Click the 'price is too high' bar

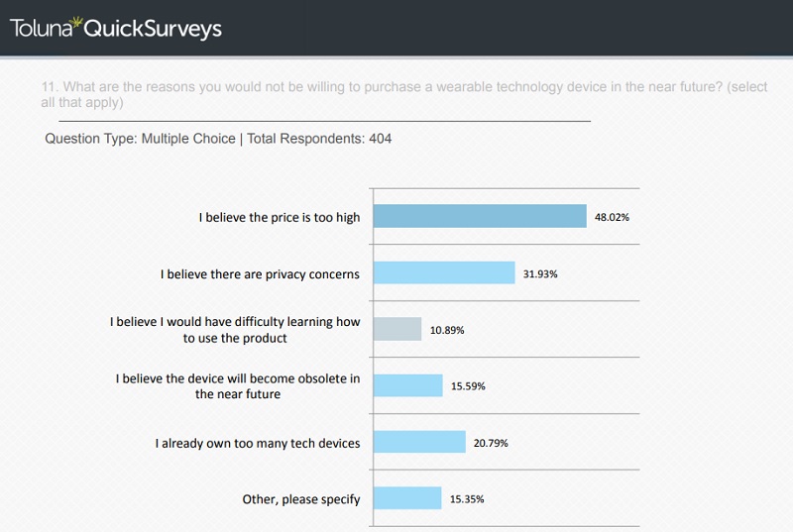[480, 216]
